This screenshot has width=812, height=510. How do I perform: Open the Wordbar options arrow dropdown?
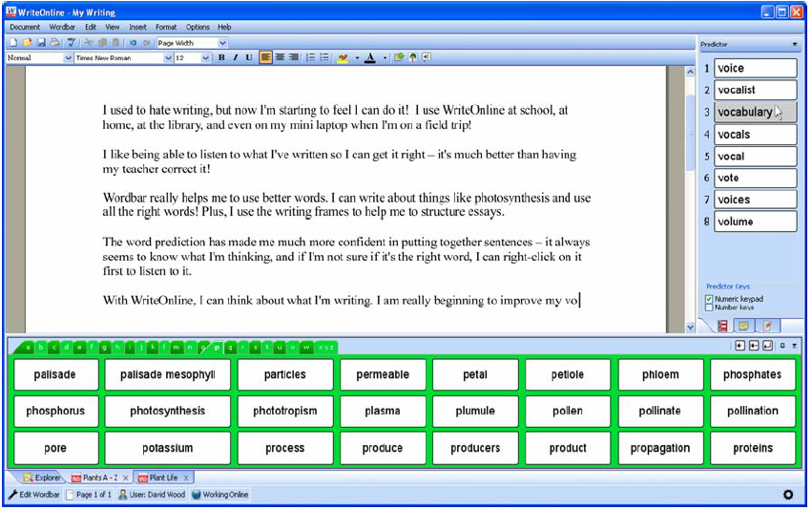[x=795, y=346]
